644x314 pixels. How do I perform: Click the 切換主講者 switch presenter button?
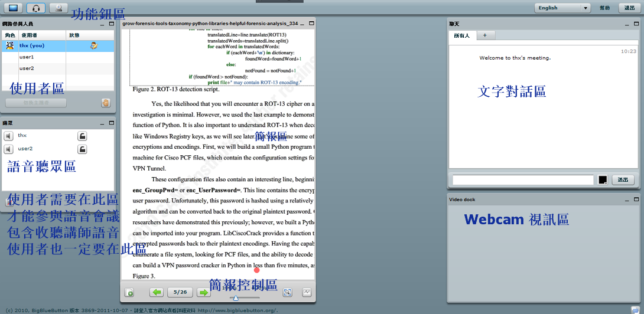[x=35, y=103]
